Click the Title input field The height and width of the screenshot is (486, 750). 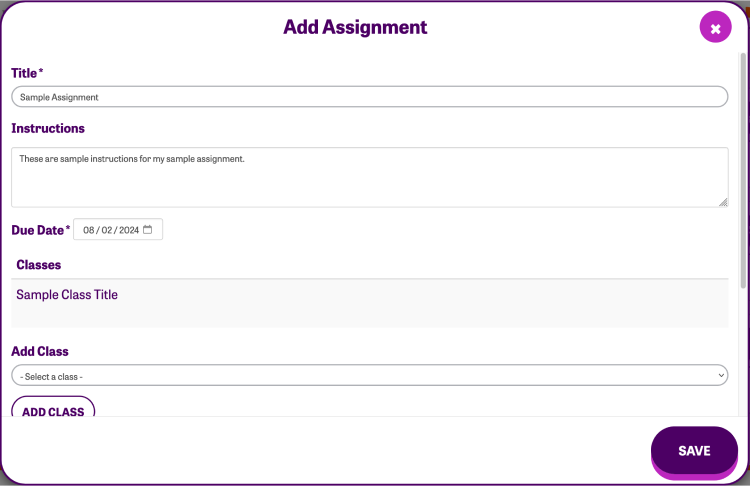coord(369,97)
